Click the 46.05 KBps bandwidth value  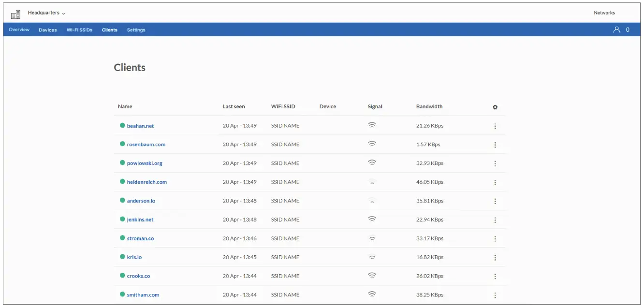pos(430,182)
